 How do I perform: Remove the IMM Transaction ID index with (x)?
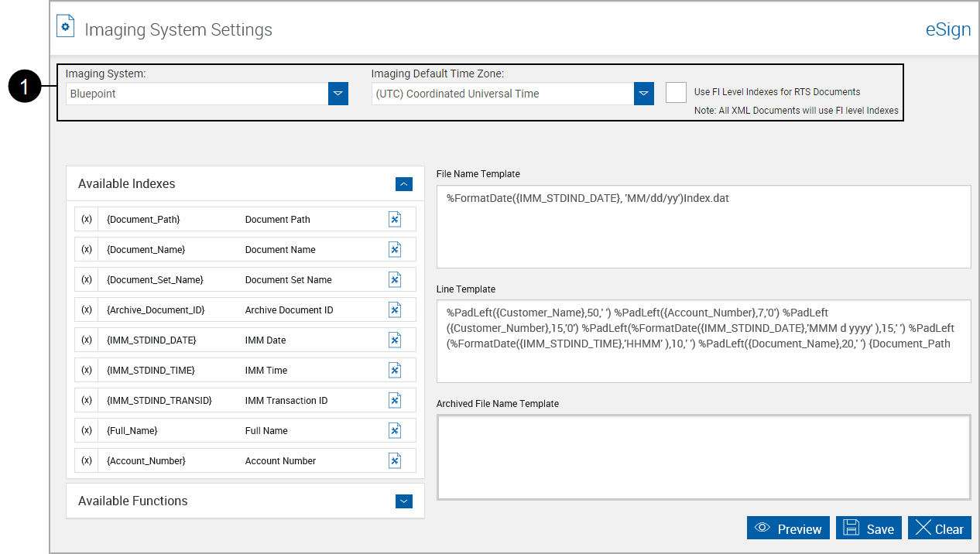point(86,400)
